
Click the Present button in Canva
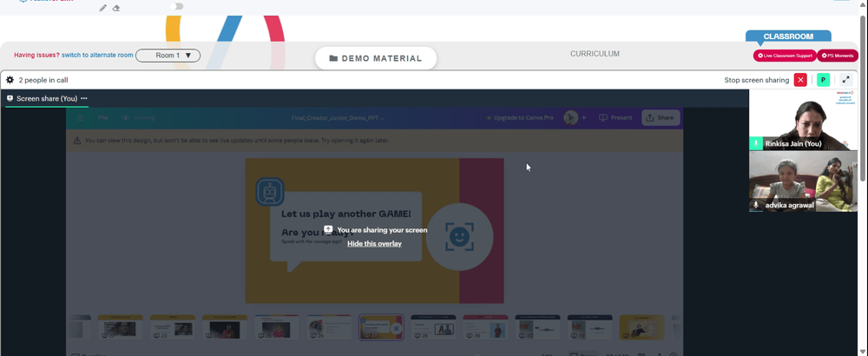[615, 118]
